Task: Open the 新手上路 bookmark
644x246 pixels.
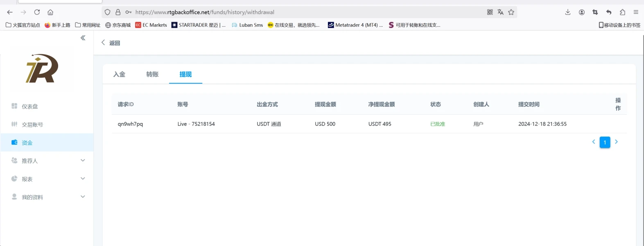Action: click(57, 25)
